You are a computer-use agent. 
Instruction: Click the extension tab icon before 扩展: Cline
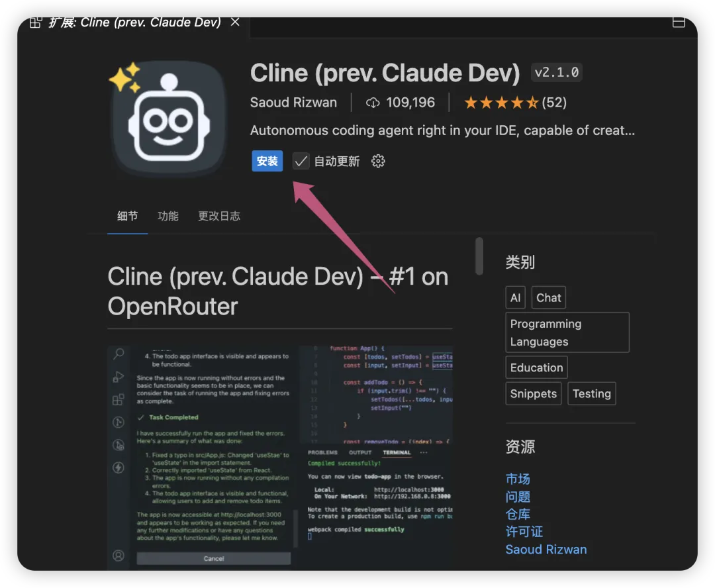(36, 22)
